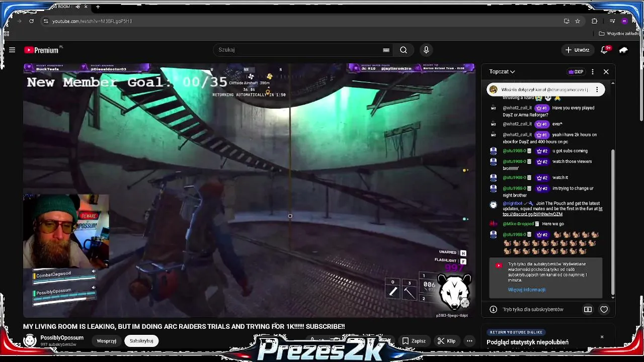Close the Return YouTube Dislike panel
644x362 pixels.
(x=602, y=337)
